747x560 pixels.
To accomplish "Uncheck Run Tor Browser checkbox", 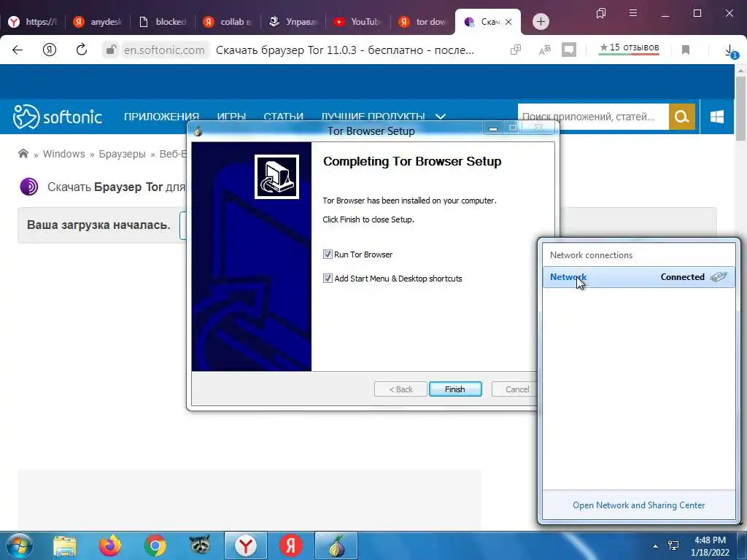I will 328,254.
